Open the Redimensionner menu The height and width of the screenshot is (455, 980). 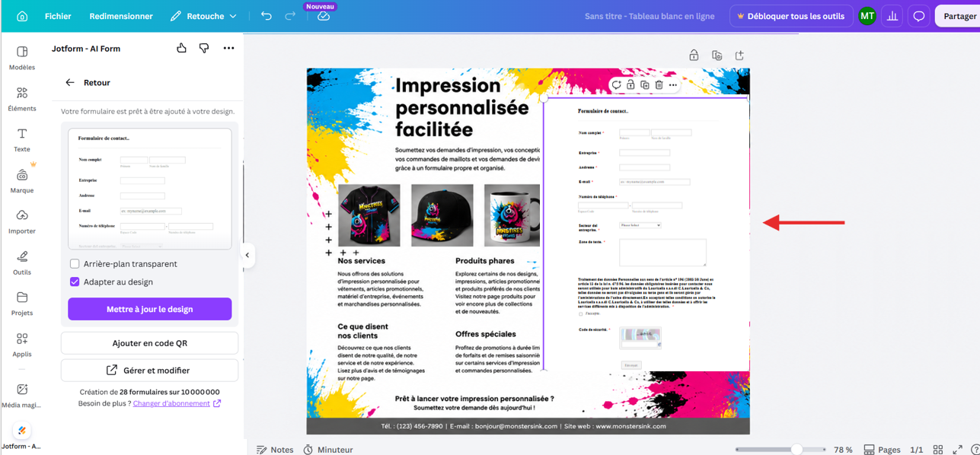pyautogui.click(x=121, y=16)
